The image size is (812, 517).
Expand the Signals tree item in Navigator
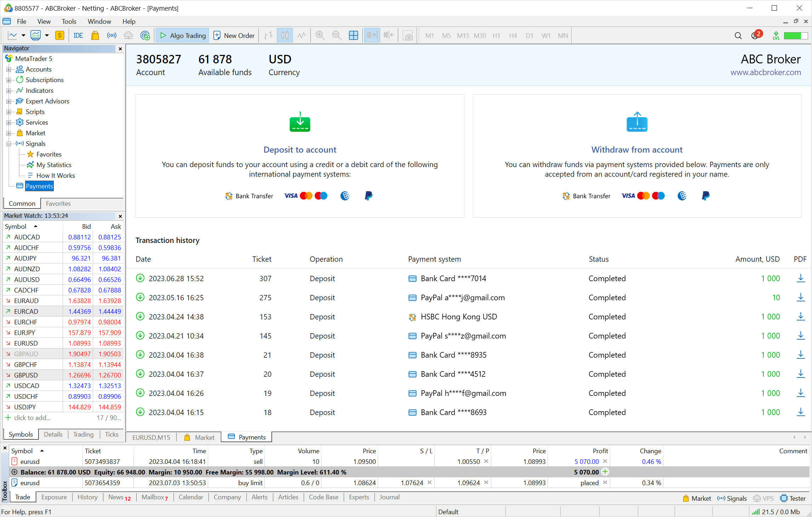point(9,143)
